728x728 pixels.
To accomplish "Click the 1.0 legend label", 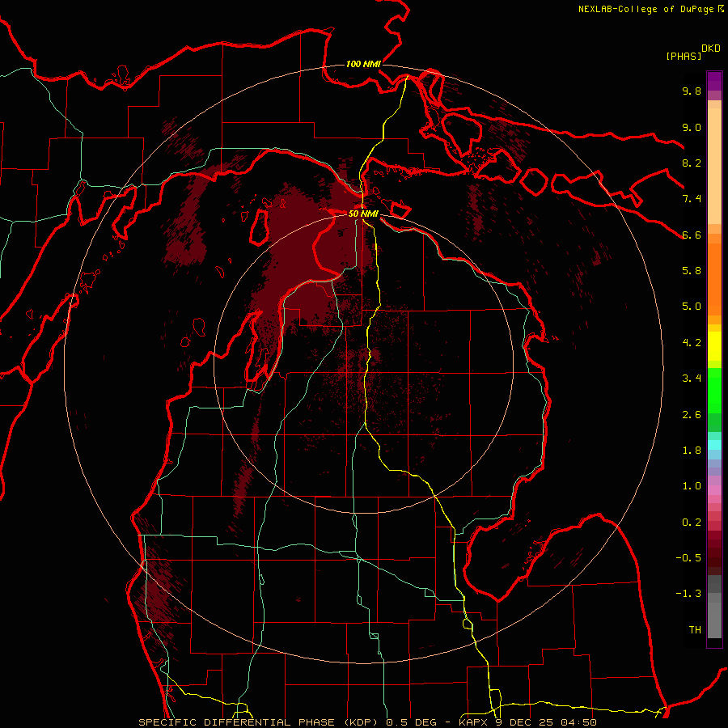I will tap(692, 486).
